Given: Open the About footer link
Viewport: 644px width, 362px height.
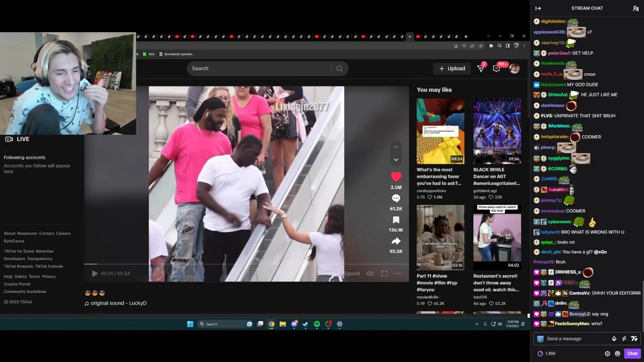Looking at the screenshot, I should [10, 233].
